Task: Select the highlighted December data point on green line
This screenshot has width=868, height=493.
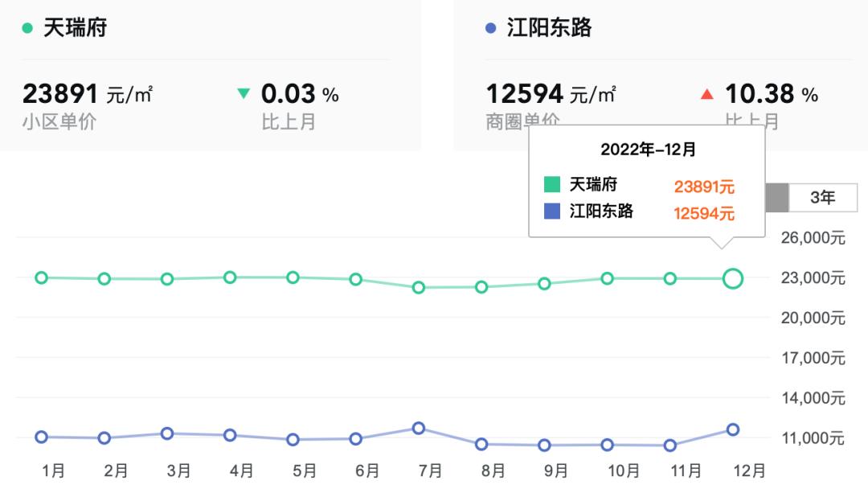Action: click(x=732, y=279)
